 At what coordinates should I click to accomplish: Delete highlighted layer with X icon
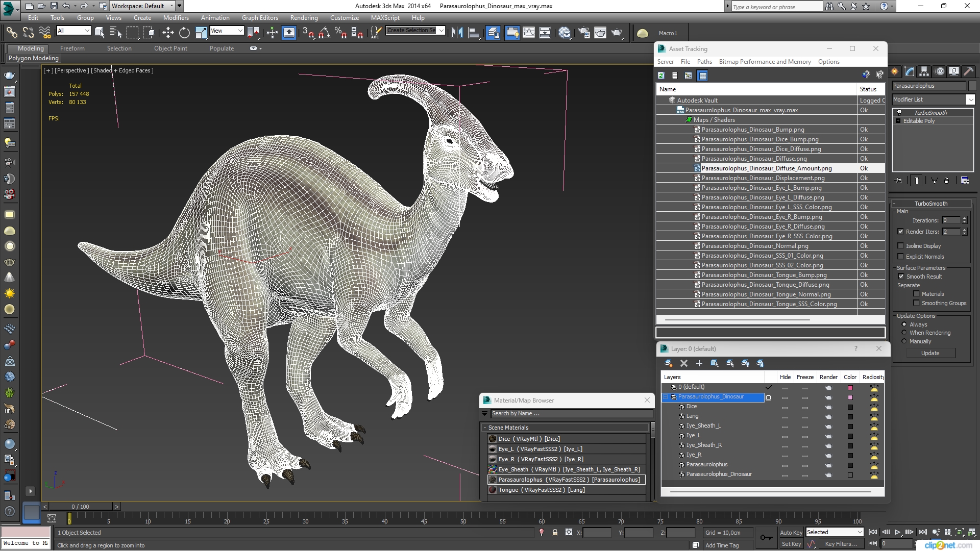point(684,363)
